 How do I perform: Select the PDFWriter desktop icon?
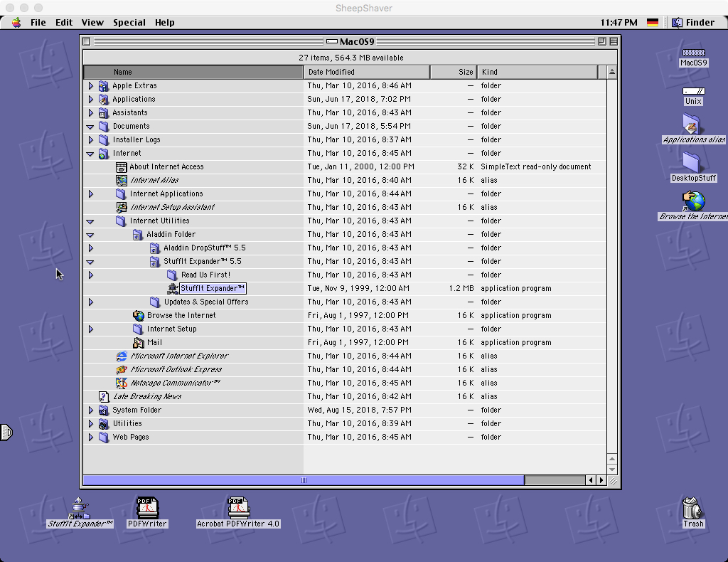147,508
